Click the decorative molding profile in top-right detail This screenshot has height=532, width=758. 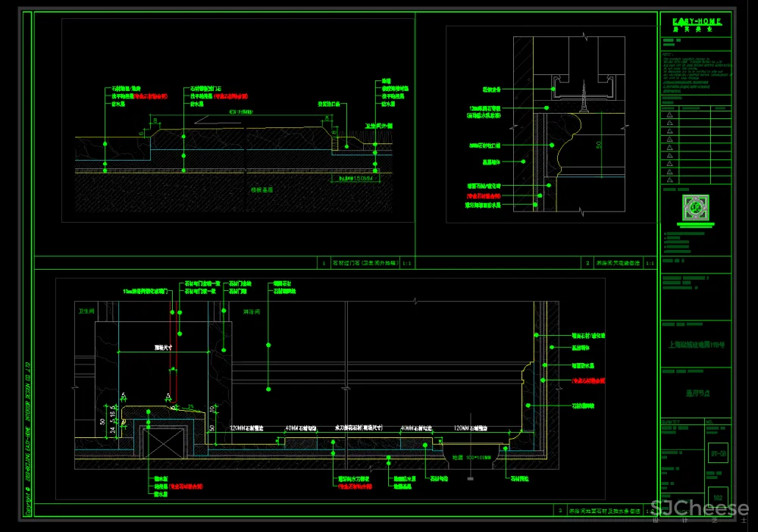click(x=565, y=148)
